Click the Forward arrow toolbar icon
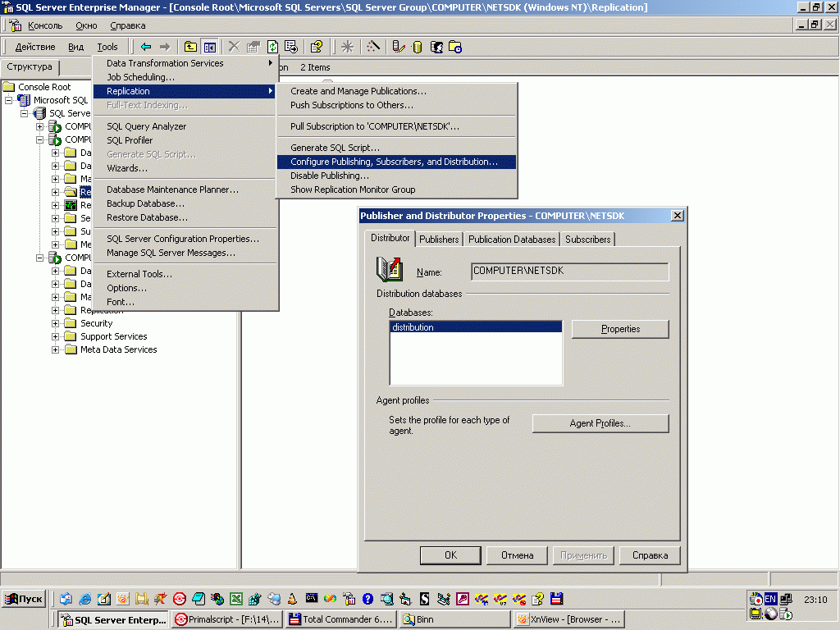This screenshot has height=630, width=840. 165,47
